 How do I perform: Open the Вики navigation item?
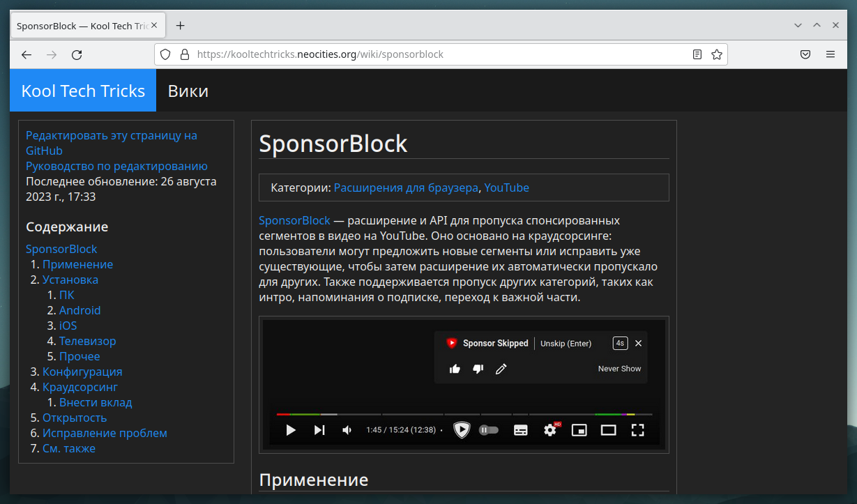tap(188, 91)
